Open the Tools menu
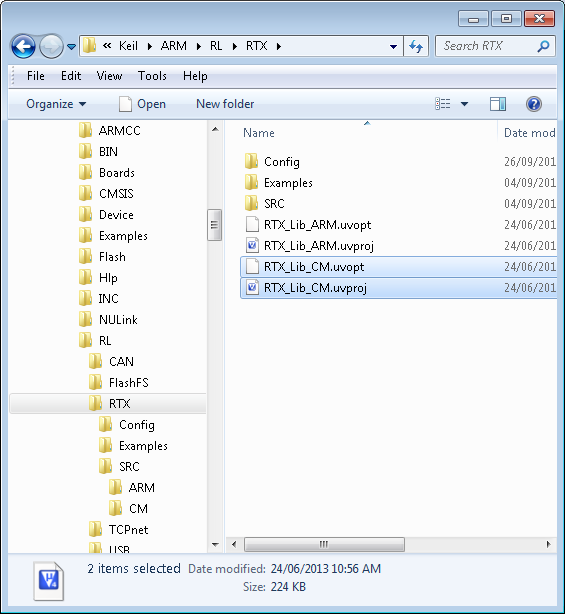This screenshot has width=565, height=614. (152, 76)
